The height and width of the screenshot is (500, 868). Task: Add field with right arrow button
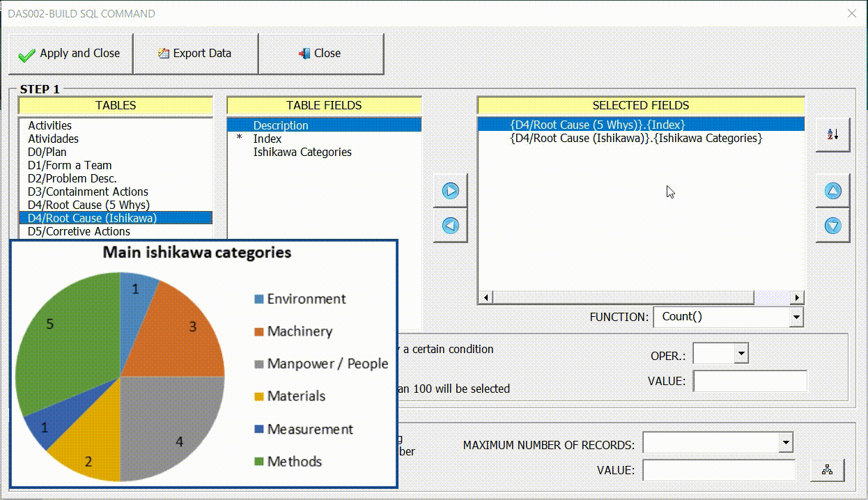pyautogui.click(x=451, y=191)
